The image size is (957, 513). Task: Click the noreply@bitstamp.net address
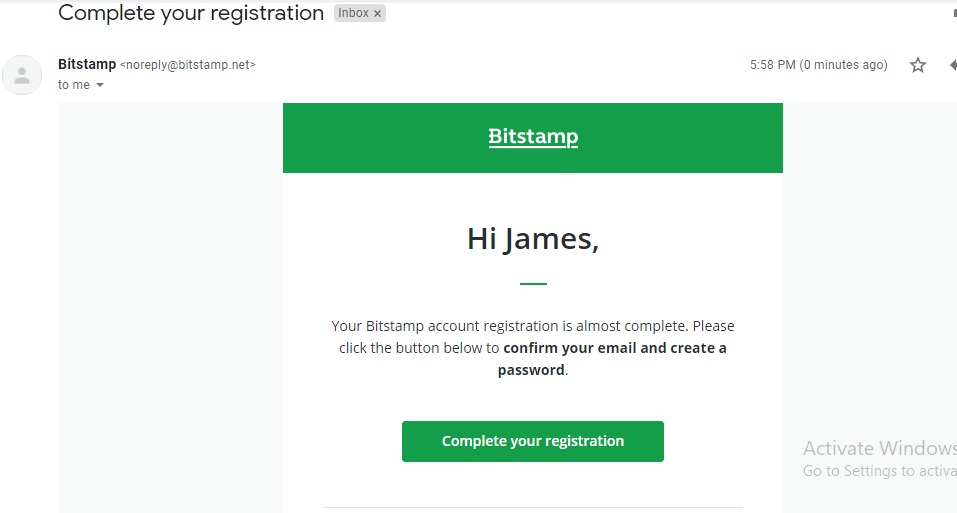pos(188,65)
